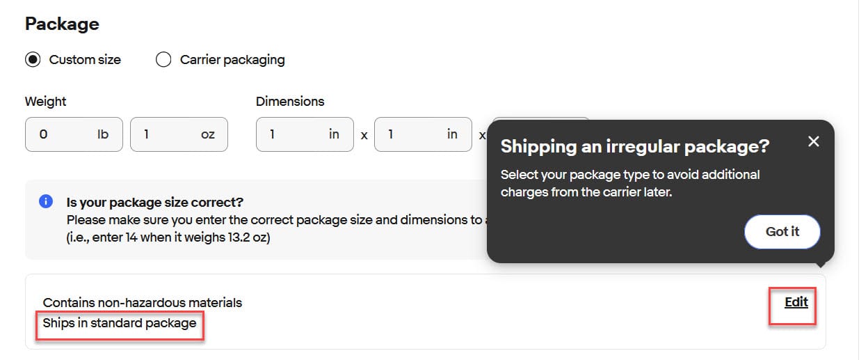
Task: Click the 'Shipping an irregular package?' title
Action: [x=635, y=146]
